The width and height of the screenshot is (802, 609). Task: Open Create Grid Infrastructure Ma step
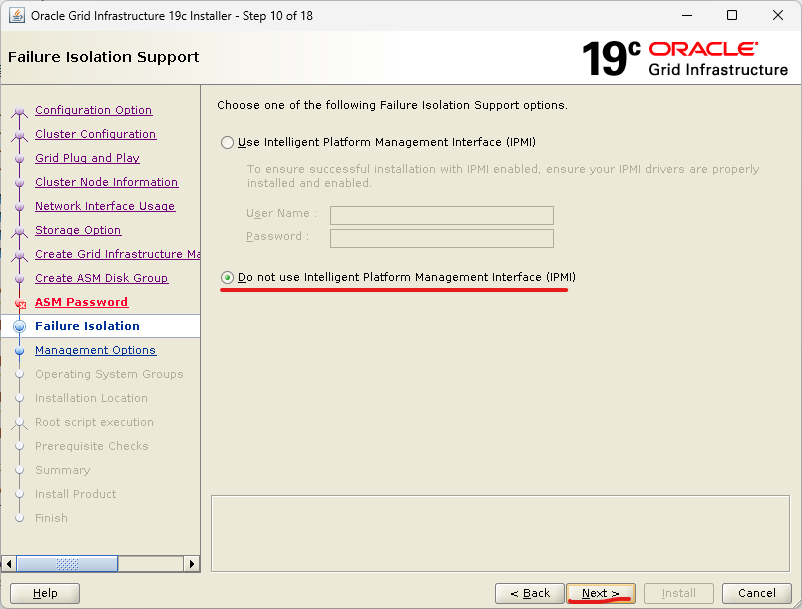pyautogui.click(x=118, y=254)
